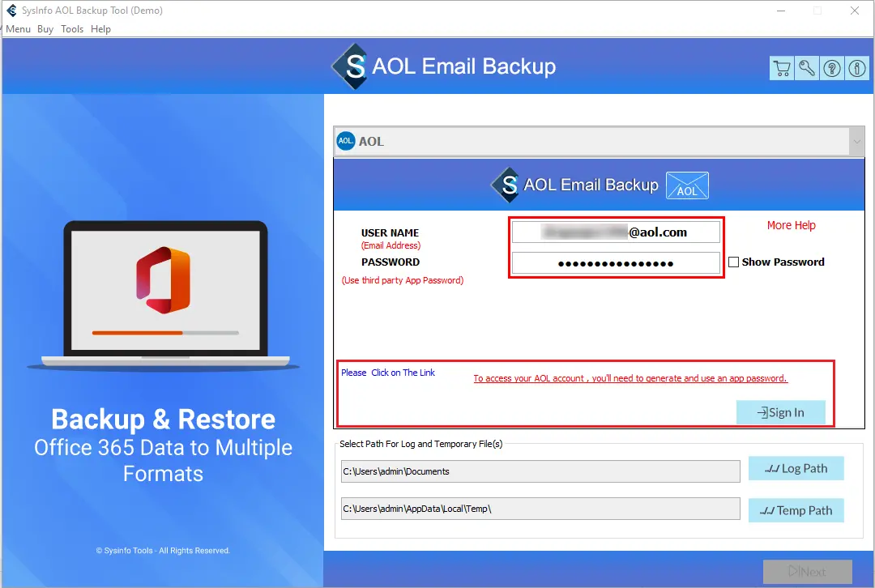Click the shopping cart buy icon
Screen dimensions: 875x588
tap(782, 68)
